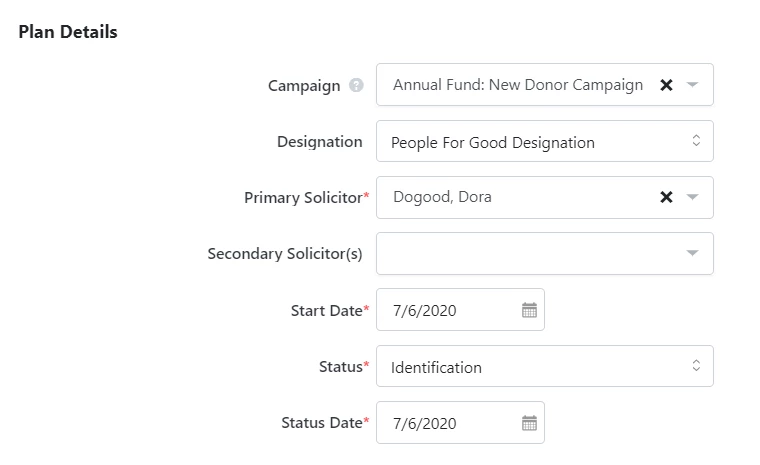Expand the Campaign dropdown arrow
Viewport: 760px width, 465px height.
click(x=693, y=85)
